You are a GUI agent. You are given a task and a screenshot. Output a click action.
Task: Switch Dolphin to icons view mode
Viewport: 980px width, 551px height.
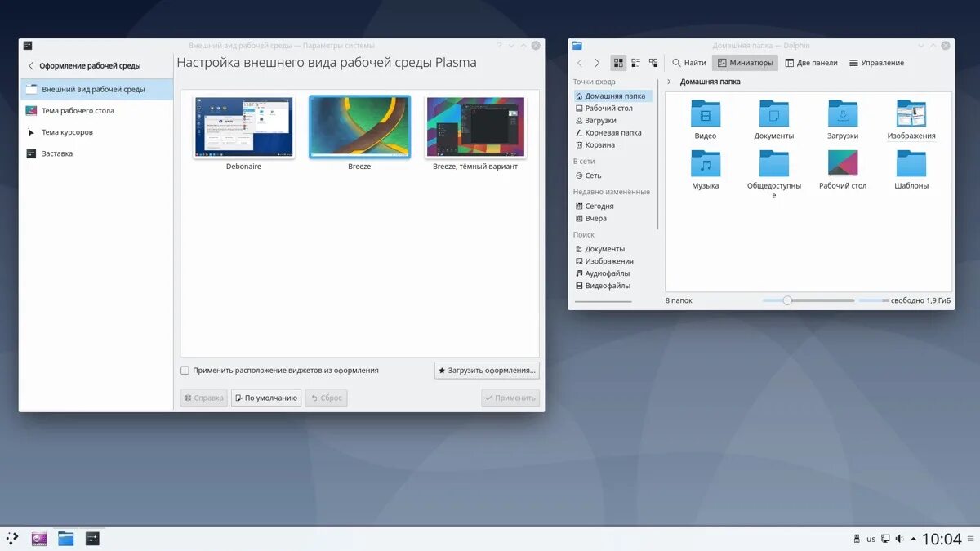pyautogui.click(x=618, y=63)
